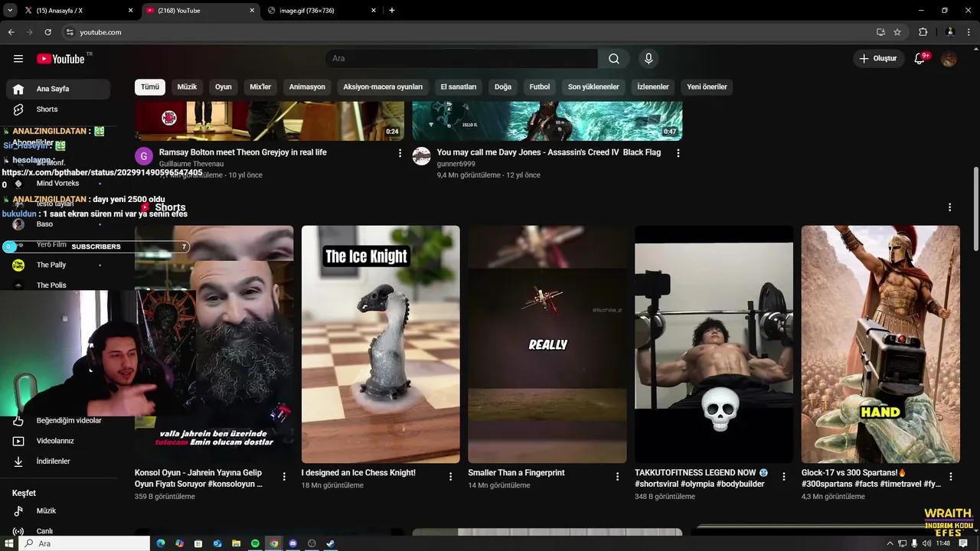Image resolution: width=980 pixels, height=551 pixels.
Task: Play Smaller Than a Fingerprint short thumbnail
Action: coord(547,344)
